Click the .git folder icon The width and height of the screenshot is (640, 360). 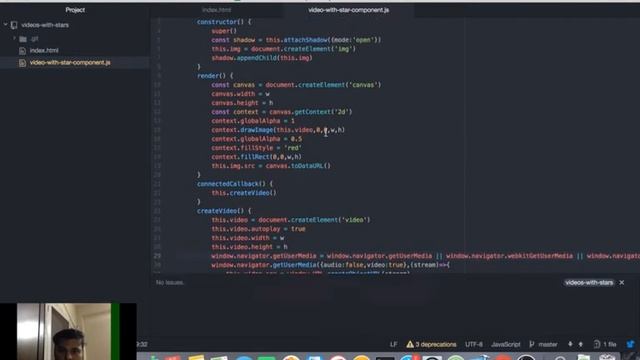coord(23,39)
